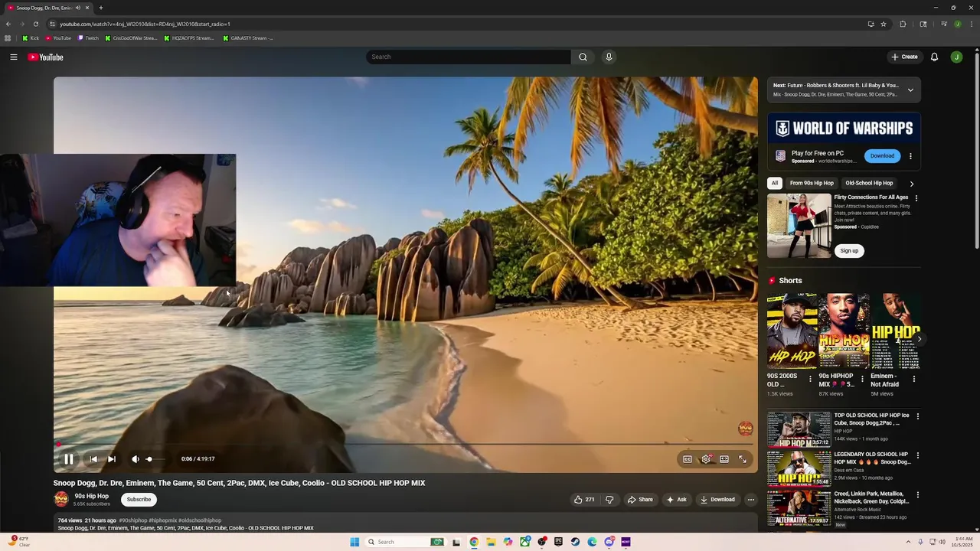Click the search magnifier button
The height and width of the screenshot is (551, 980).
(583, 57)
